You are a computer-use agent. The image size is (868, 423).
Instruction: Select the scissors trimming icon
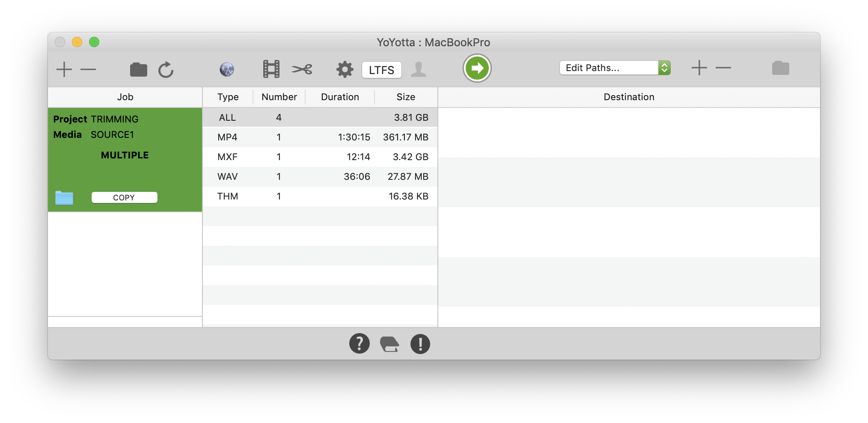(302, 69)
